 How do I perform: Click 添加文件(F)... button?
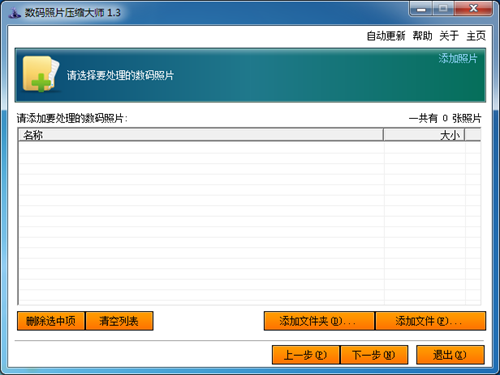tap(431, 321)
